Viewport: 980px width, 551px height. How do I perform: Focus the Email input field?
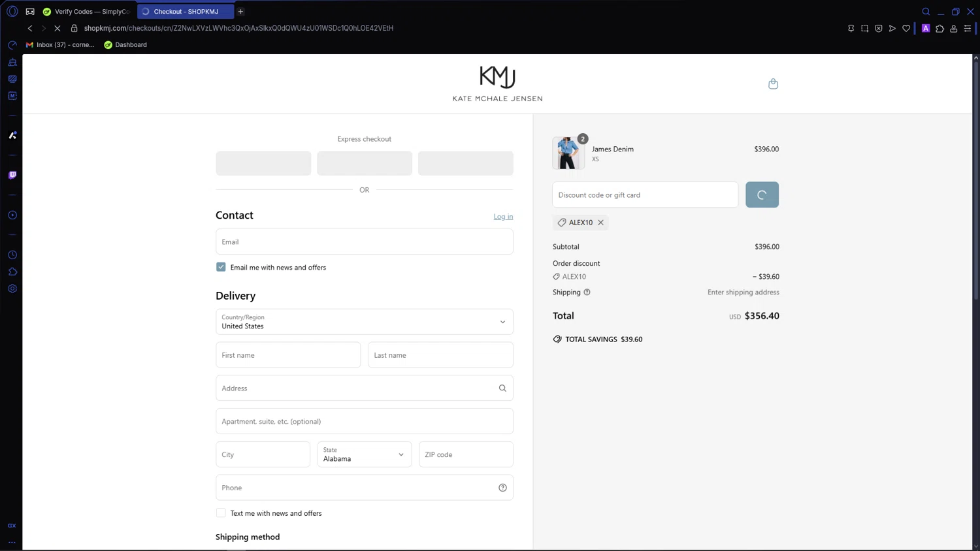[x=364, y=242]
